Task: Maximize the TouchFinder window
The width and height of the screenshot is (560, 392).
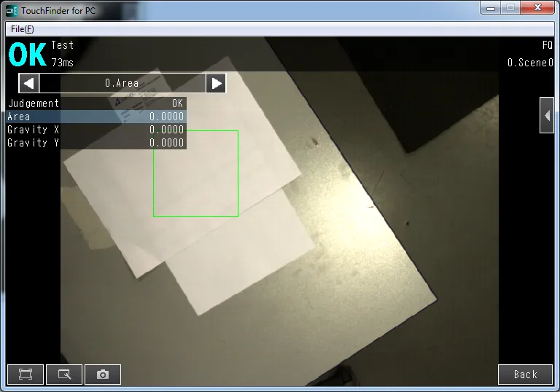Action: coord(510,7)
